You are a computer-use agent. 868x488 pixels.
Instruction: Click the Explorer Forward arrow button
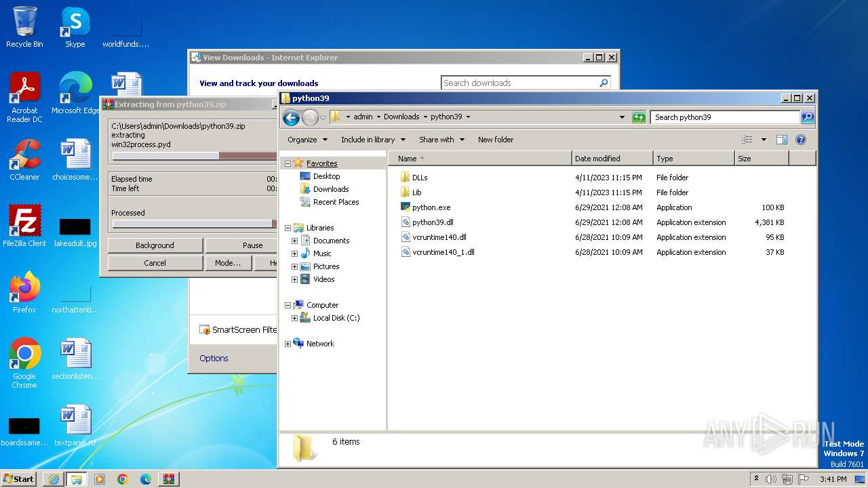point(310,117)
